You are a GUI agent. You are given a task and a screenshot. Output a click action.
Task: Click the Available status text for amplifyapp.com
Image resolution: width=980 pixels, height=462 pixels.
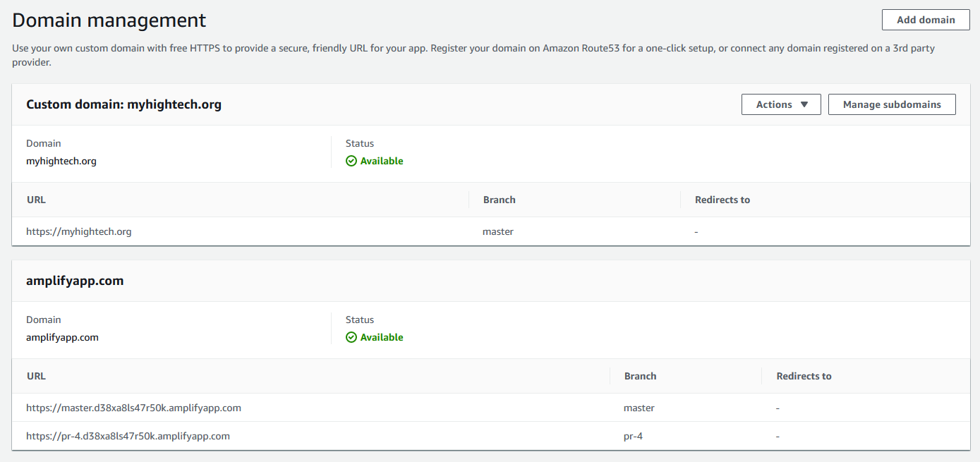click(382, 337)
